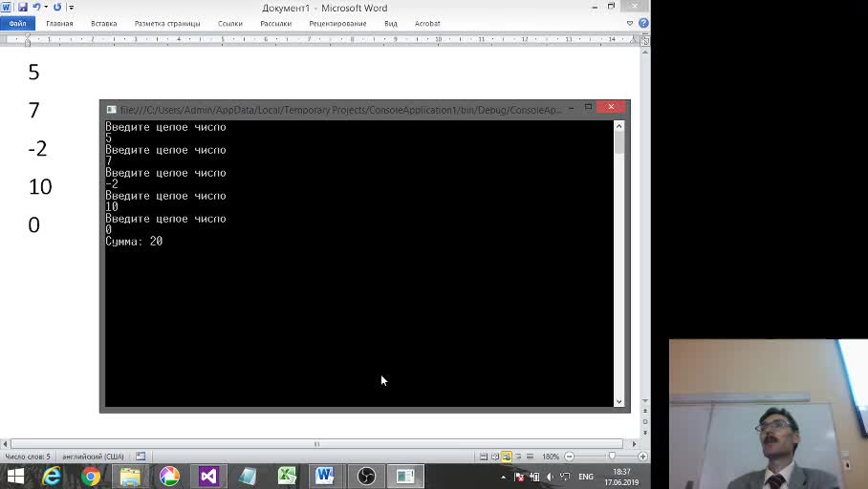
Task: Click the console scrollbar thumb
Action: click(618, 142)
